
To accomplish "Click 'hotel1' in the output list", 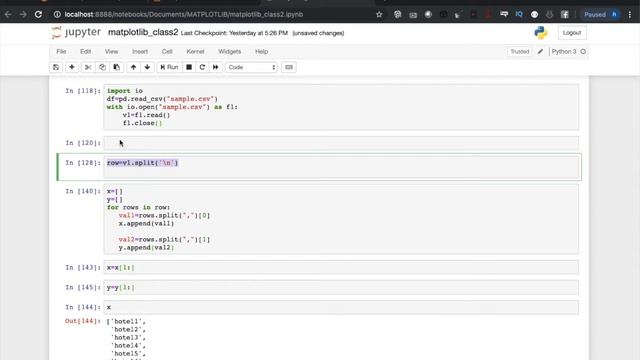I will [x=127, y=322].
